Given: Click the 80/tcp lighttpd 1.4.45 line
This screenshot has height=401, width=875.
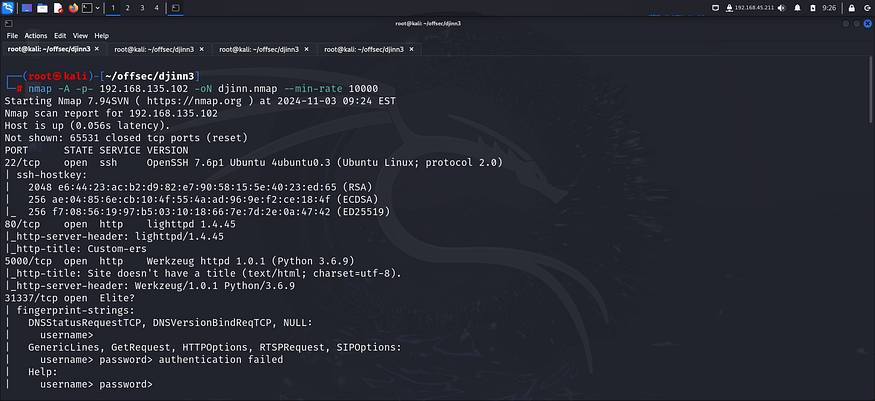Looking at the screenshot, I should click(x=120, y=224).
